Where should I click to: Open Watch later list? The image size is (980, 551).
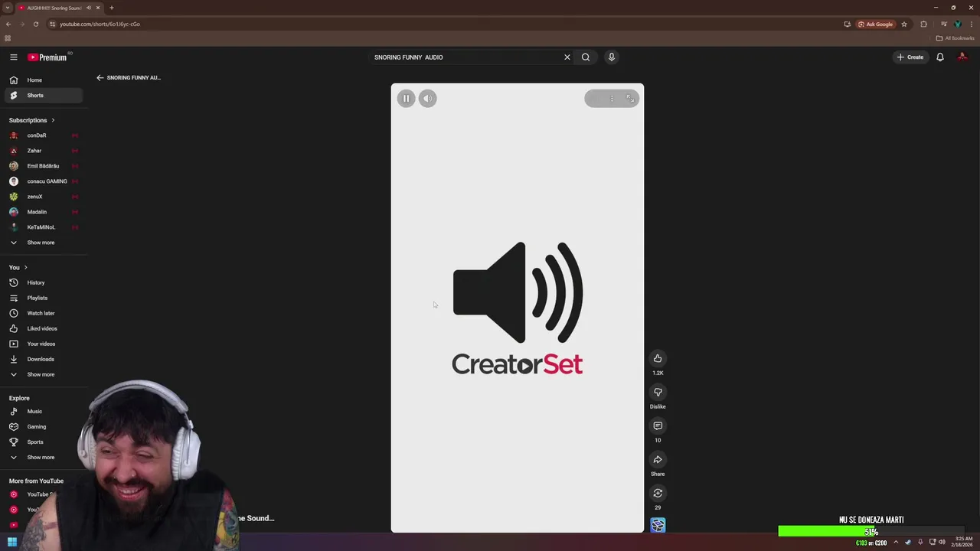point(44,313)
